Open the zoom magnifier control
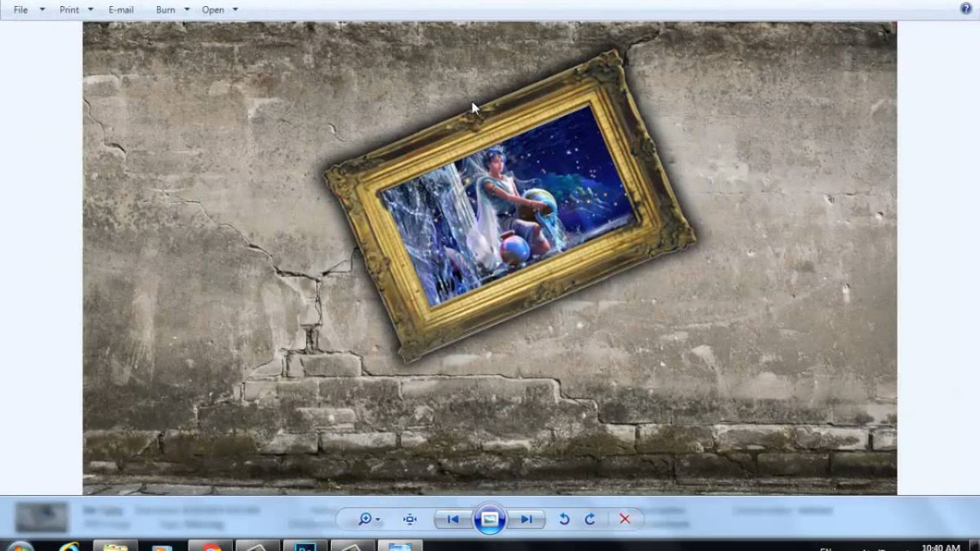Screen dimensions: 980x551 tap(368, 520)
